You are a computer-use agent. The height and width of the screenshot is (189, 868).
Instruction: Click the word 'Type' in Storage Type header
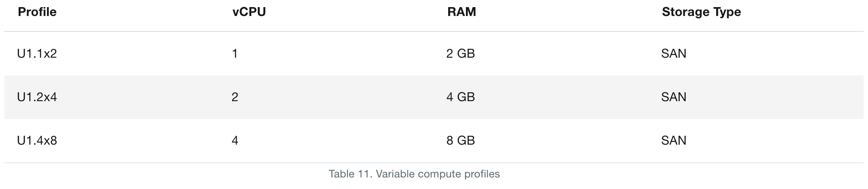[726, 12]
